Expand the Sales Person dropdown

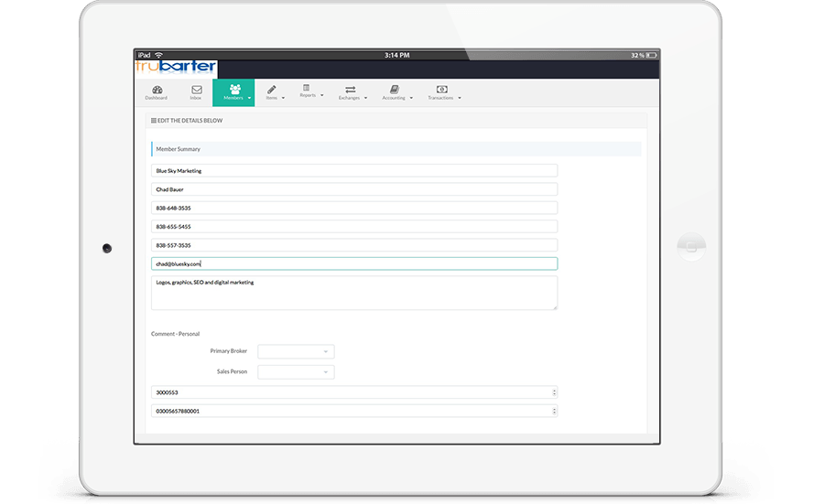point(296,372)
